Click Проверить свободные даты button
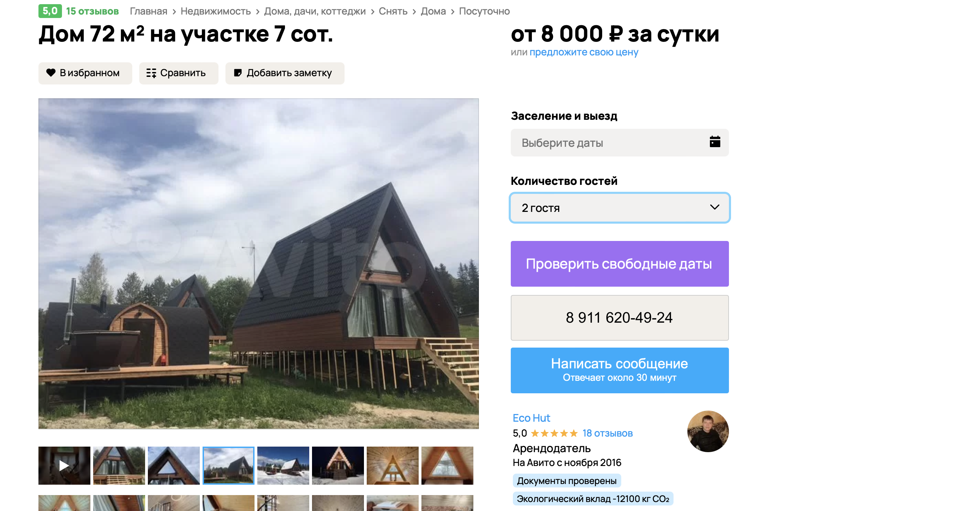The height and width of the screenshot is (511, 980). pyautogui.click(x=620, y=263)
